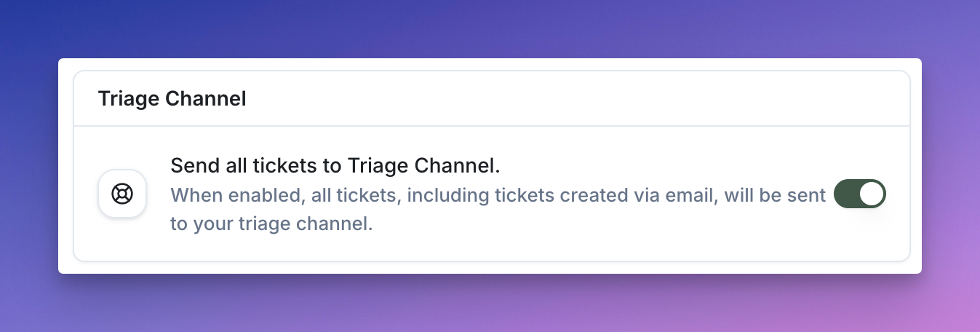Click the green portion of the toggle
This screenshot has width=980, height=332.
[847, 194]
